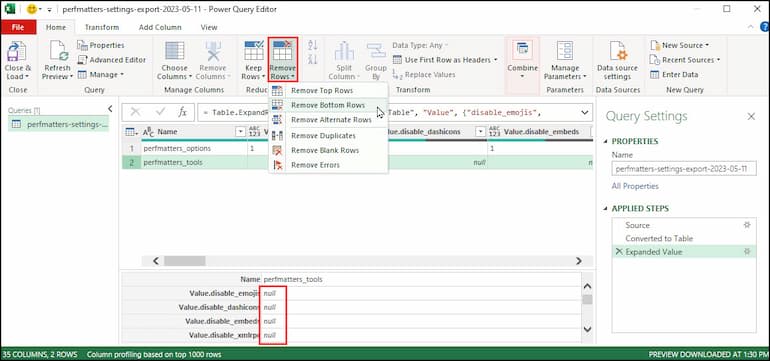Open the New Source dropdown
770x361 pixels.
coord(680,45)
